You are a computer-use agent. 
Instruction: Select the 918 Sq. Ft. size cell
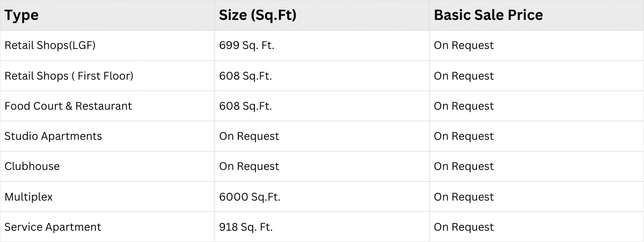point(246,227)
